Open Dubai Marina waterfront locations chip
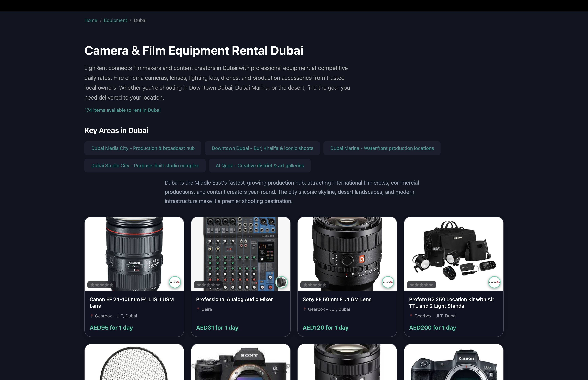The image size is (588, 380). [x=382, y=148]
